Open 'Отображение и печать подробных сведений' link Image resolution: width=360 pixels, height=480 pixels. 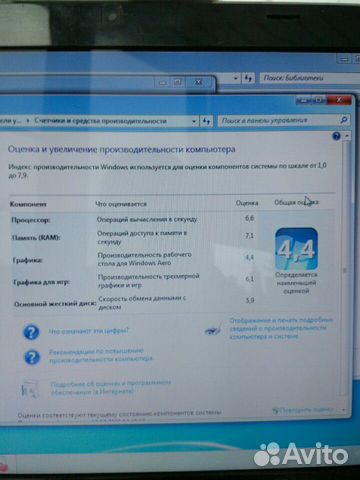click(x=281, y=328)
